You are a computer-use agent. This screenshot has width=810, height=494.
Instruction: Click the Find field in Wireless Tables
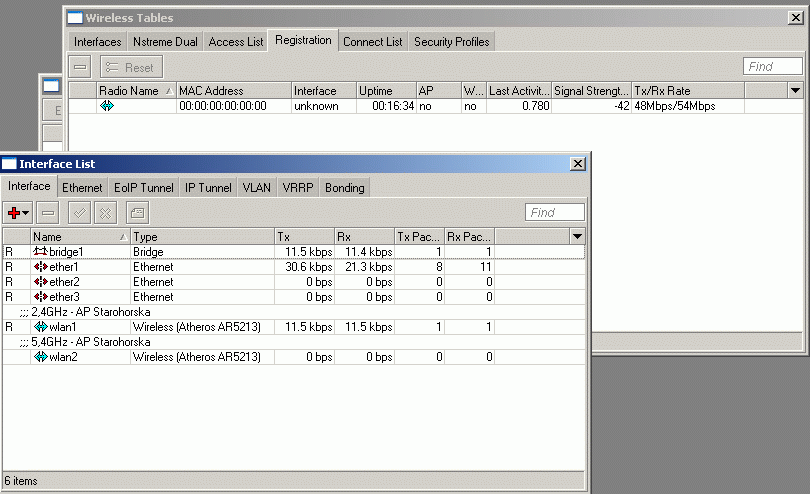point(773,66)
